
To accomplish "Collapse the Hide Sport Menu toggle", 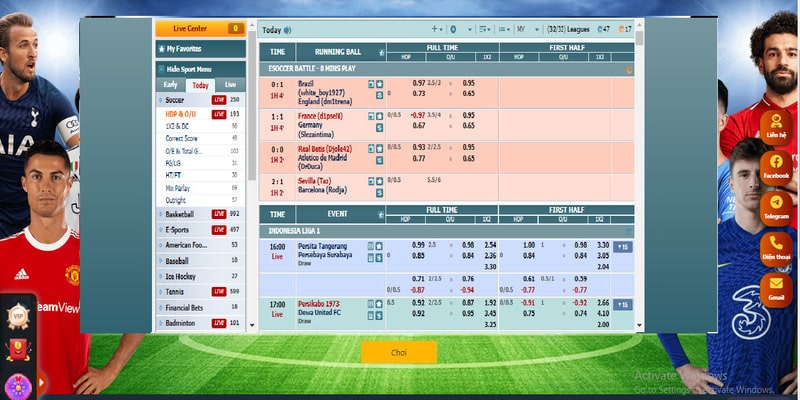I will (x=201, y=69).
